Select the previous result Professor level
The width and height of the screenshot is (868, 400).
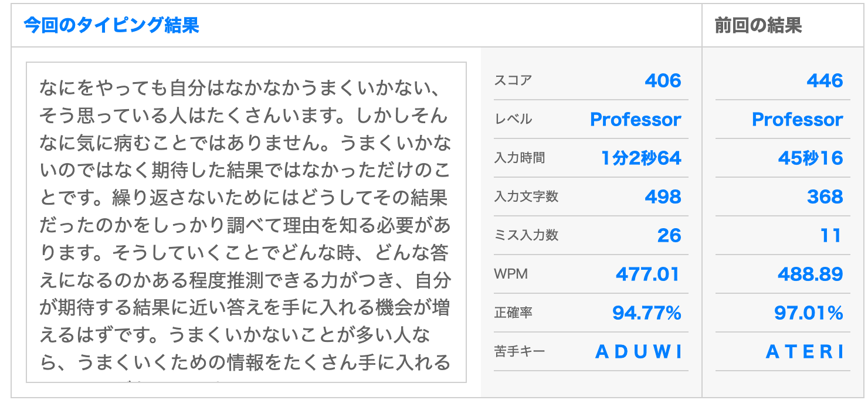point(797,119)
